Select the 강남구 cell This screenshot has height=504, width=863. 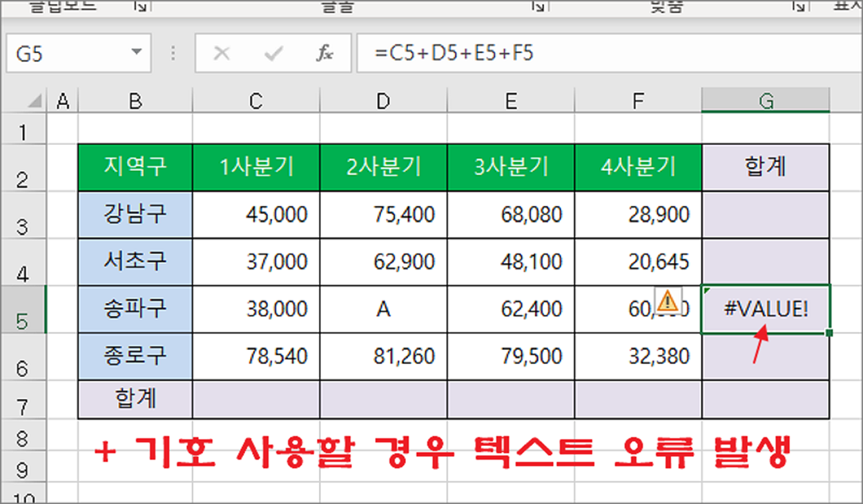point(135,215)
